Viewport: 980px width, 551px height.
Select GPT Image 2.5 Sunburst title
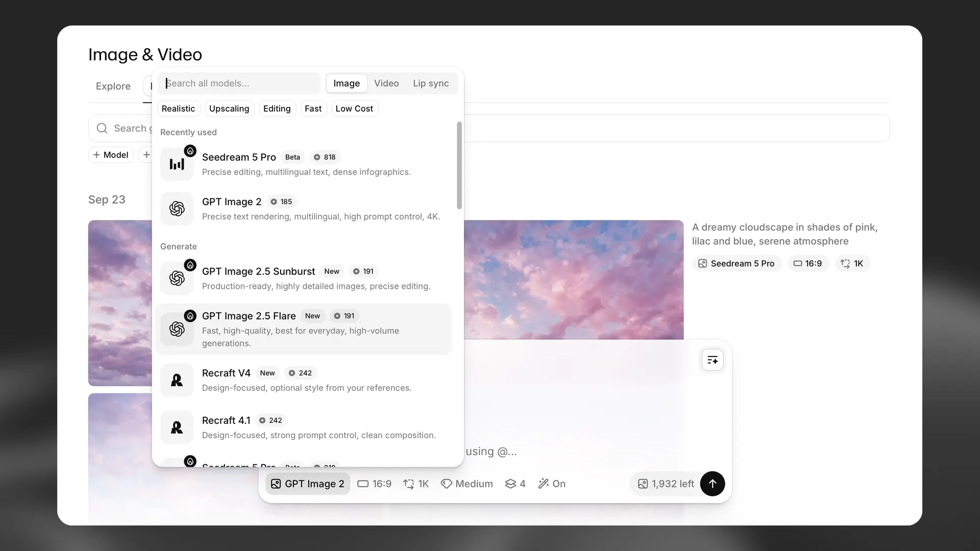click(258, 271)
